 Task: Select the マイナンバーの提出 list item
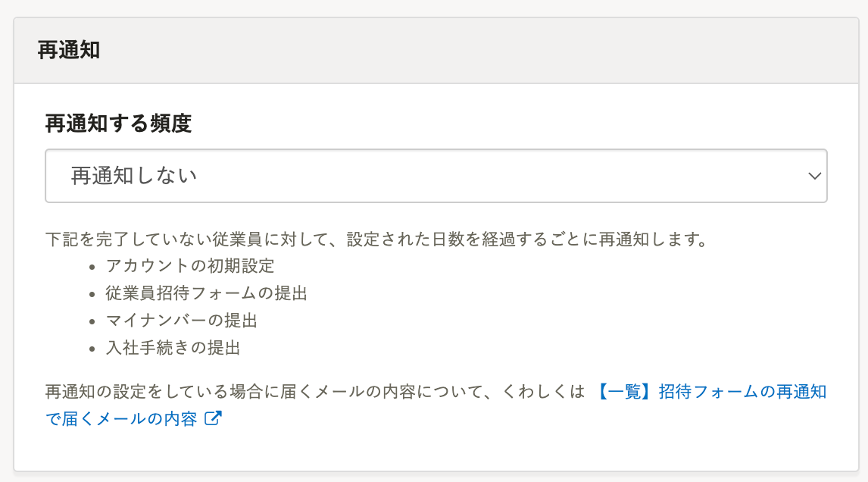[182, 321]
